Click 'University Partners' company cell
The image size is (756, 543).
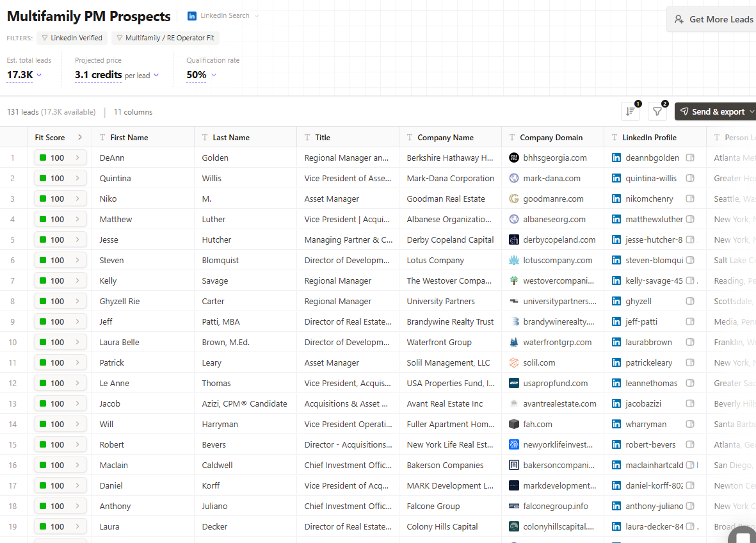(450, 301)
